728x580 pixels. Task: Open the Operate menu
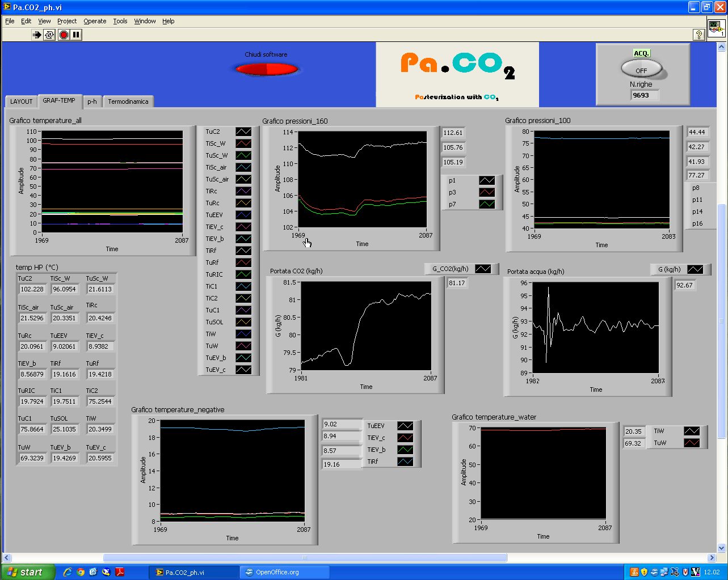coord(94,21)
